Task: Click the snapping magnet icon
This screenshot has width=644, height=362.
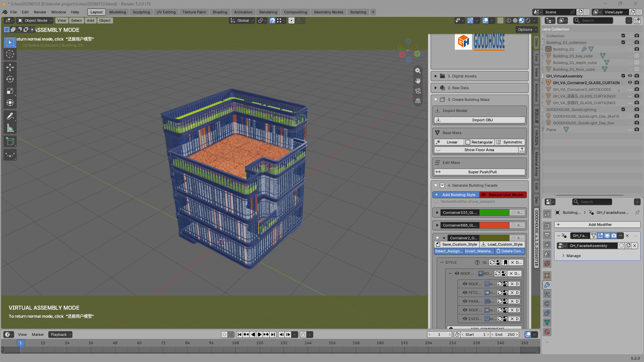Action: [272, 20]
